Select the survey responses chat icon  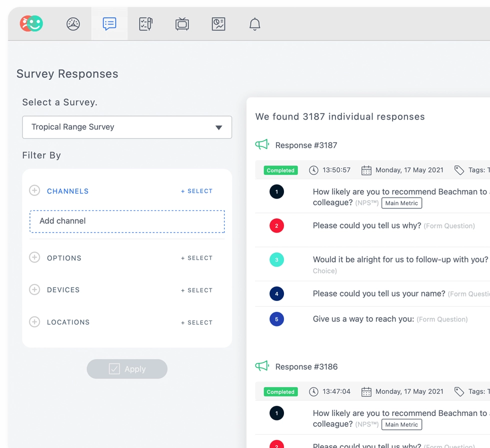tap(109, 24)
